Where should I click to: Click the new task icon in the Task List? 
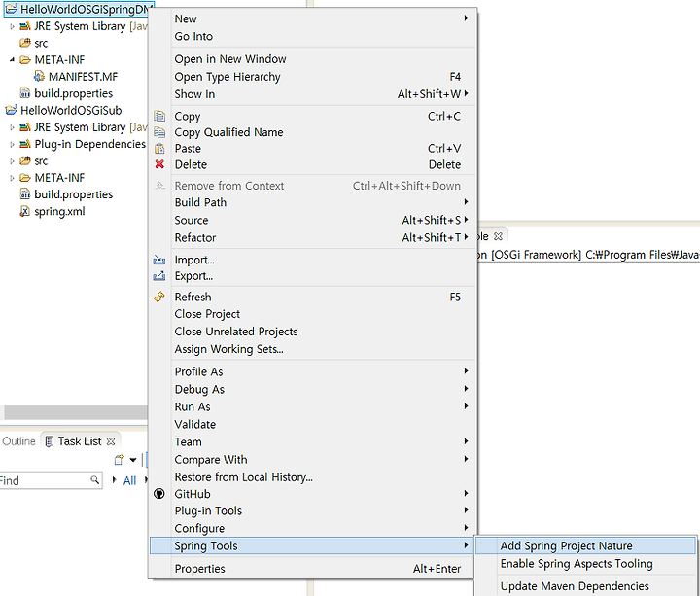coord(119,459)
